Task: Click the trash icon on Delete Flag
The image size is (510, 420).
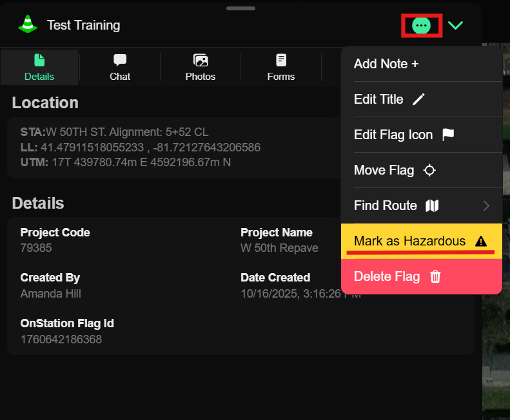Action: click(435, 276)
